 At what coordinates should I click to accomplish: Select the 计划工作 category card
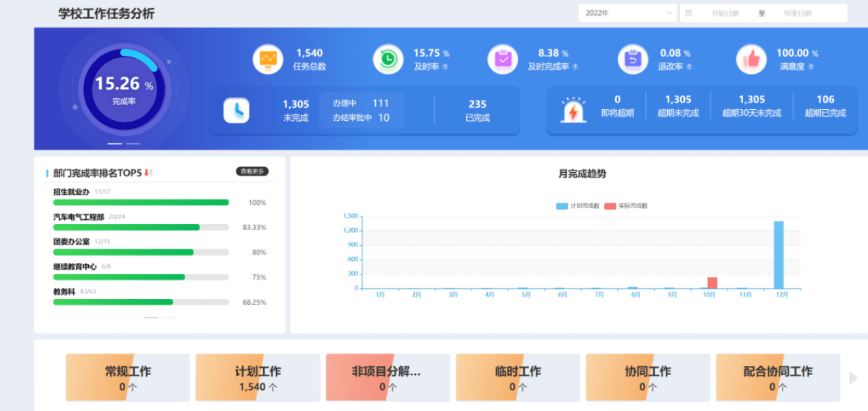tap(258, 378)
